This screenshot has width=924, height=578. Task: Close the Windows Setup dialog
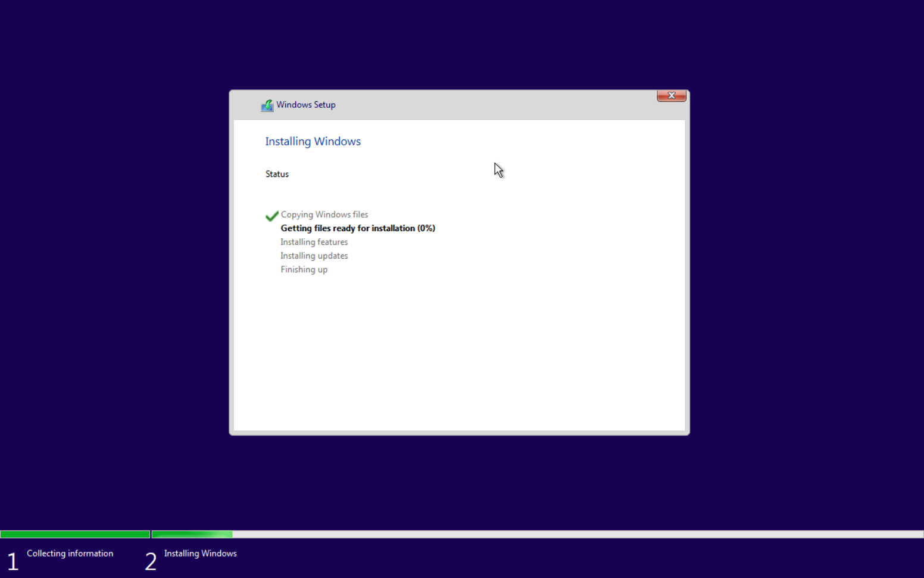(x=671, y=96)
